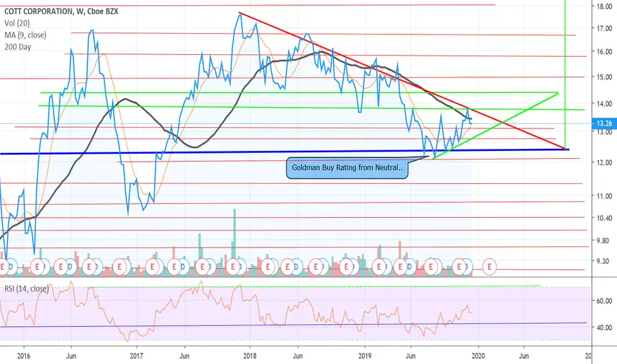
Task: Click the 2018 date axis label
Action: pyautogui.click(x=250, y=356)
